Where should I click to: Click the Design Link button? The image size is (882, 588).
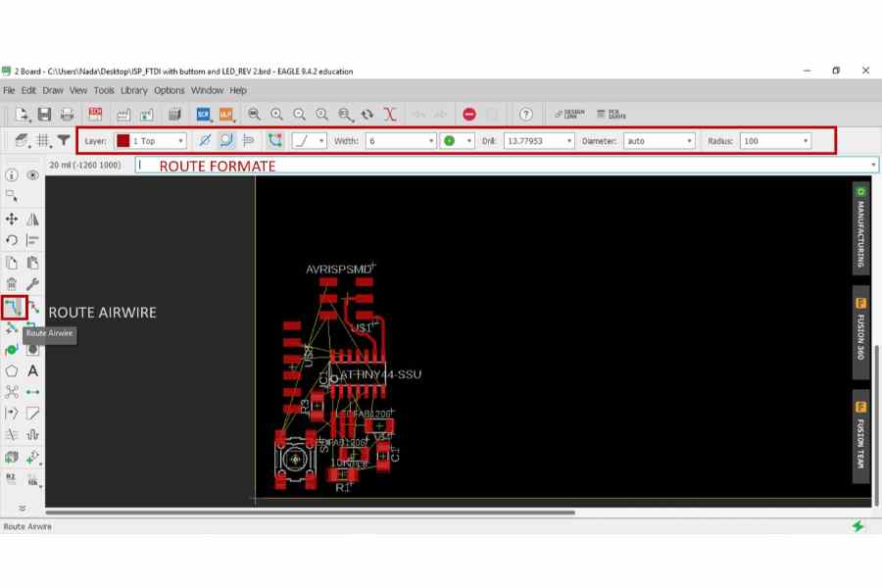click(569, 115)
